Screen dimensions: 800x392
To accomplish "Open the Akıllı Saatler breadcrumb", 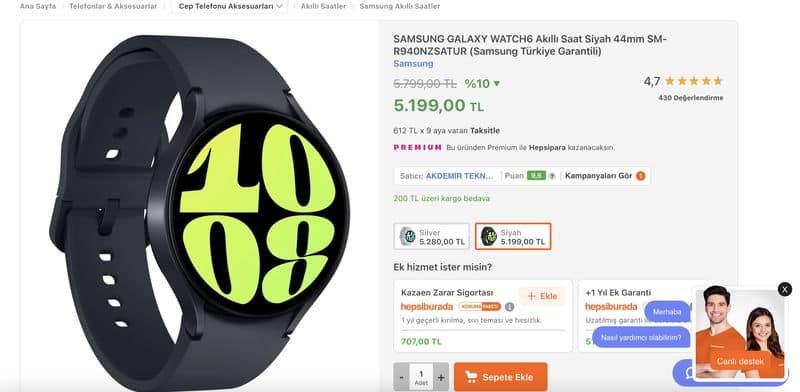I will tap(323, 6).
